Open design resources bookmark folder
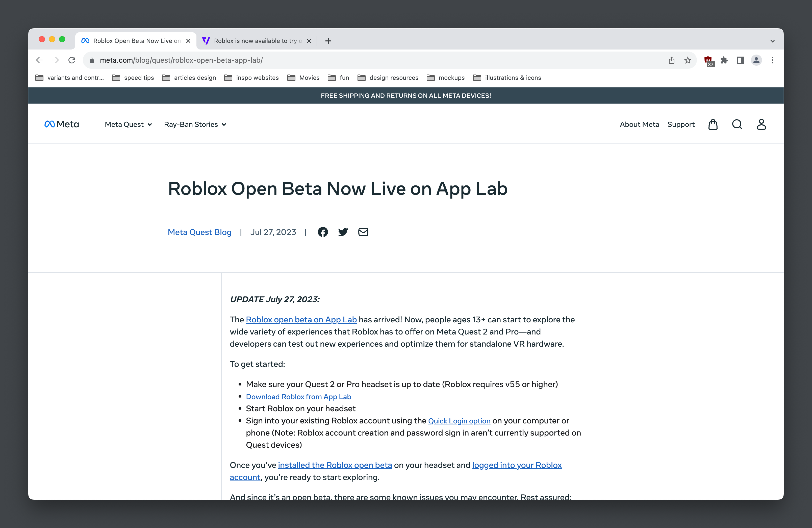Screen dimensions: 812x528 388,78
